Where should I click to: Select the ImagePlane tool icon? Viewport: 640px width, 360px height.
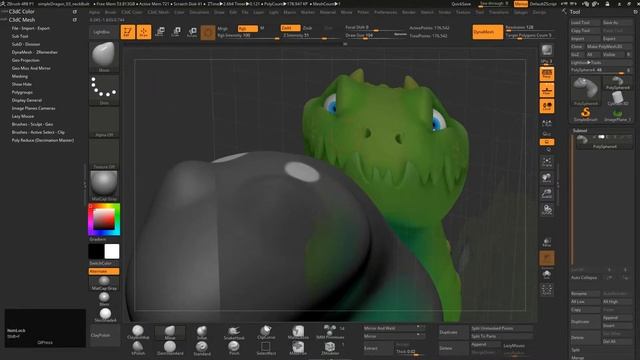point(617,114)
